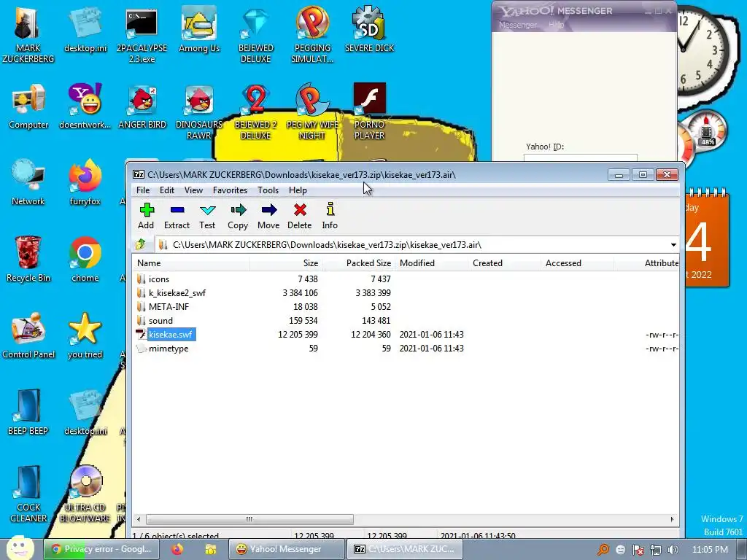Open the Info toolbar button
This screenshot has width=747, height=560.
pyautogui.click(x=330, y=215)
